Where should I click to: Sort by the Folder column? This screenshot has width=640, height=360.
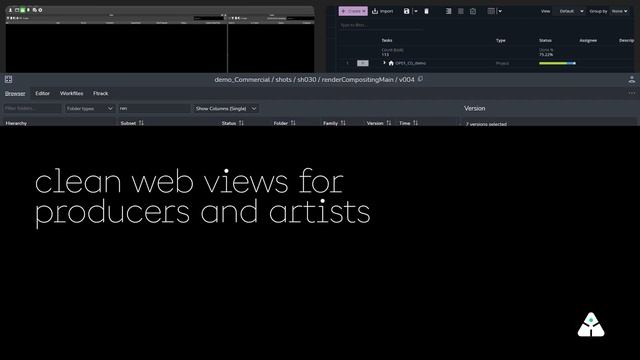(x=293, y=123)
